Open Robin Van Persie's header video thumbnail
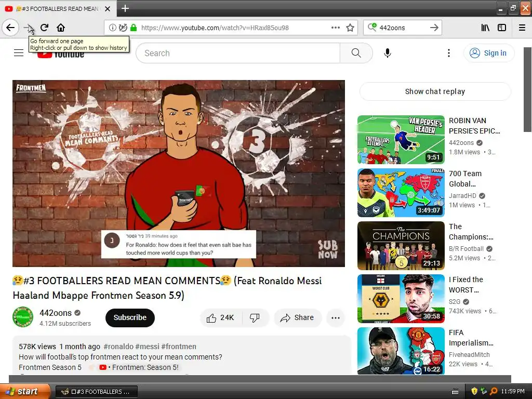Viewport: 532px width, 399px height. pyautogui.click(x=401, y=140)
